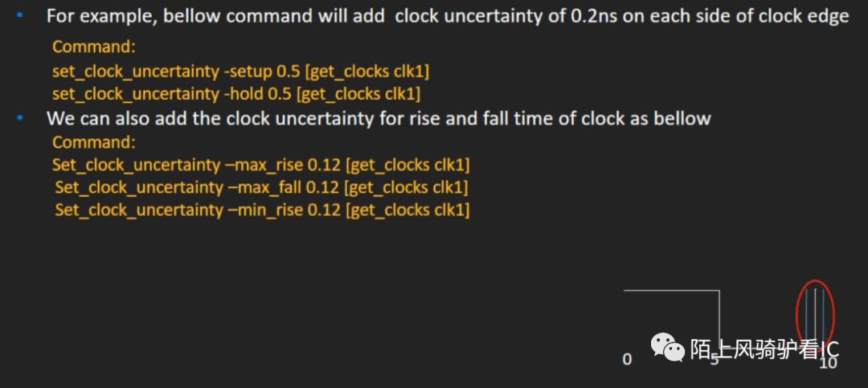The height and width of the screenshot is (388, 868).
Task: Click the first orange "Command:" label
Action: [x=94, y=47]
